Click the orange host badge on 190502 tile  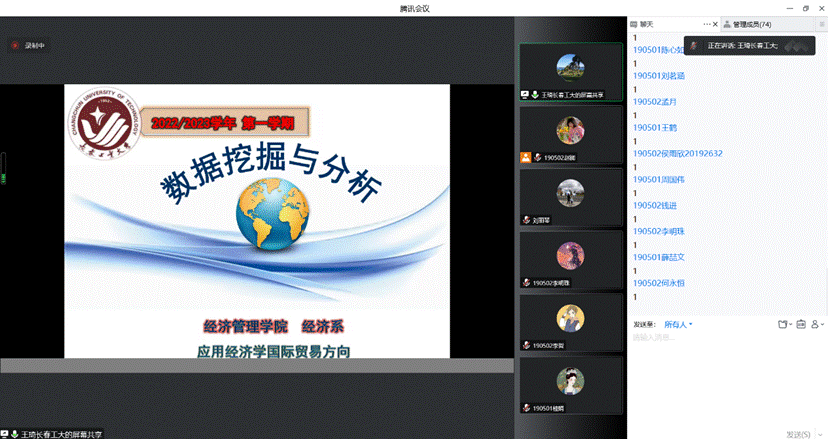(525, 157)
